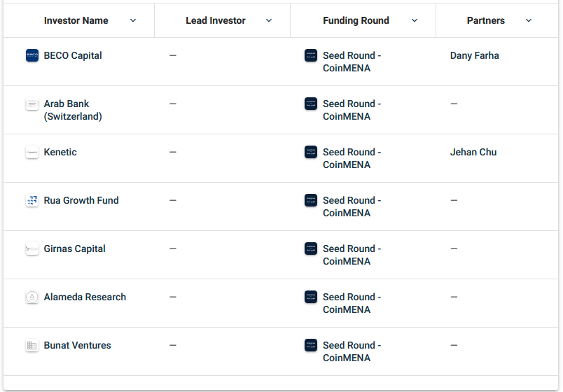
Task: Click the Alameda Research triangle logo icon
Action: [x=32, y=297]
